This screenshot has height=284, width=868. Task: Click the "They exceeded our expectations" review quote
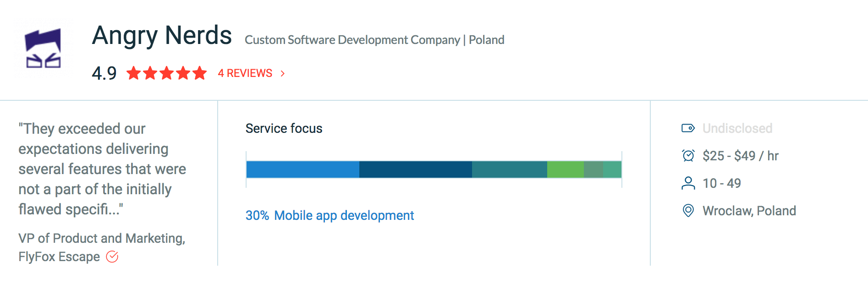pos(102,169)
